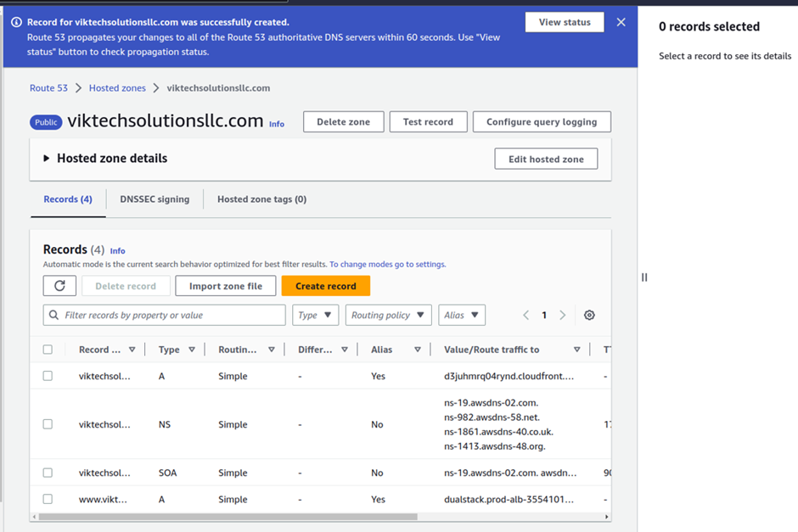Select the SOA record checkbox
Image resolution: width=798 pixels, height=532 pixels.
pyautogui.click(x=48, y=473)
